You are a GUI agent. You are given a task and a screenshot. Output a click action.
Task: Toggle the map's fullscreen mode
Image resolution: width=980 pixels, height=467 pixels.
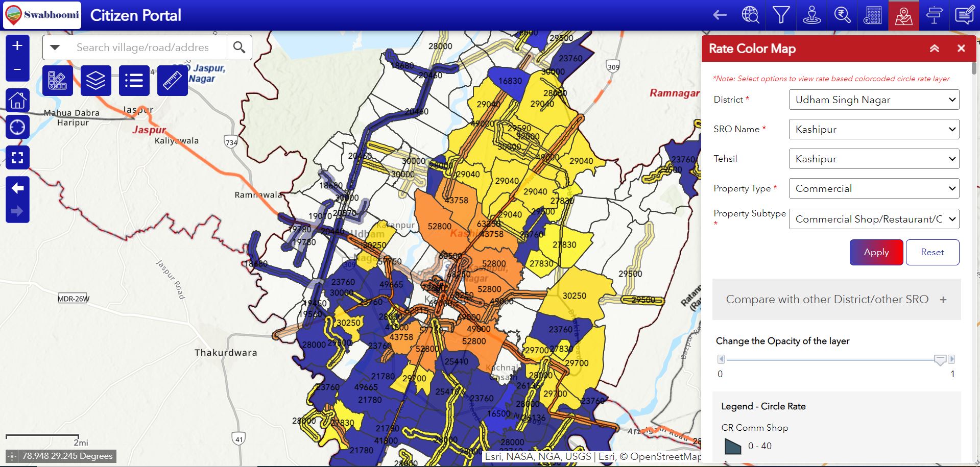pyautogui.click(x=17, y=158)
